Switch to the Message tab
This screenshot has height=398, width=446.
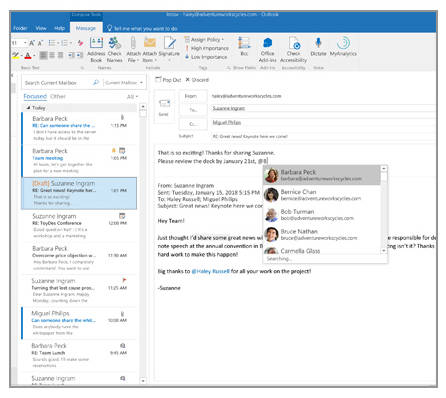[86, 28]
